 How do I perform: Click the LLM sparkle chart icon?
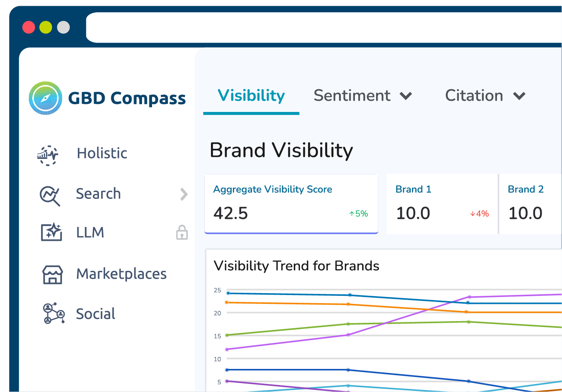[52, 232]
